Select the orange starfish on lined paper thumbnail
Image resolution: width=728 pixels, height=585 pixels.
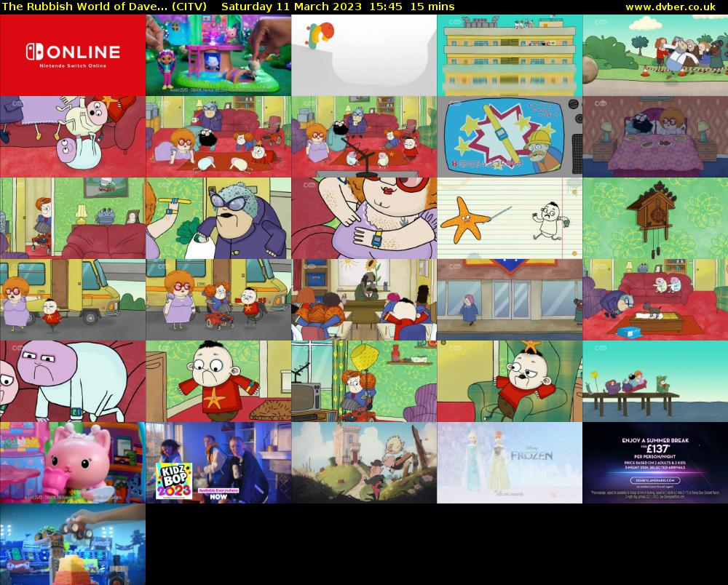(x=510, y=218)
